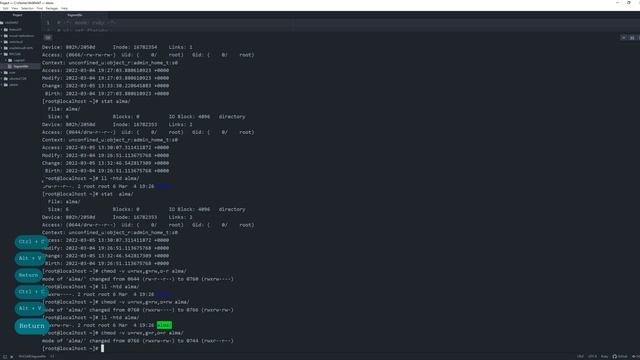Select the open file tab in the editor pane

(x=74, y=15)
